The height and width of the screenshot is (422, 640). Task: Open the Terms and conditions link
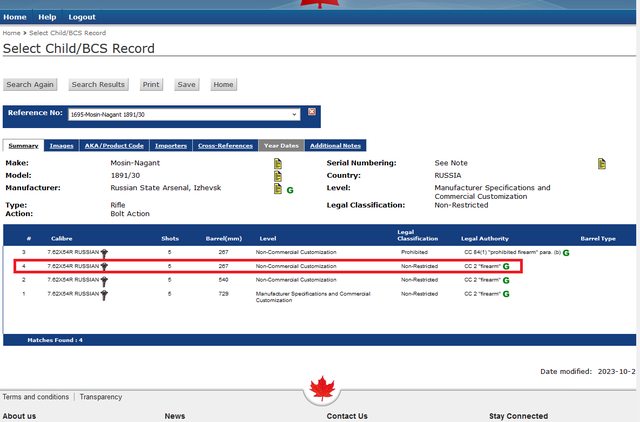(x=36, y=397)
